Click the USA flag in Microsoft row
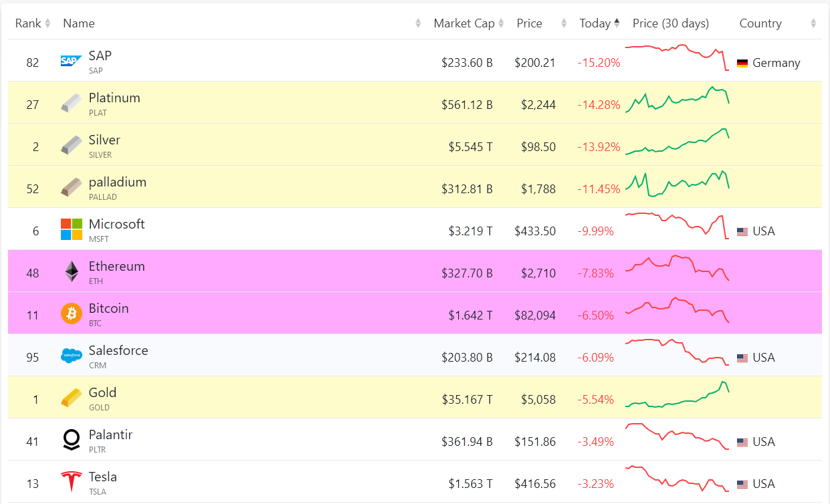The height and width of the screenshot is (504, 830). [742, 231]
